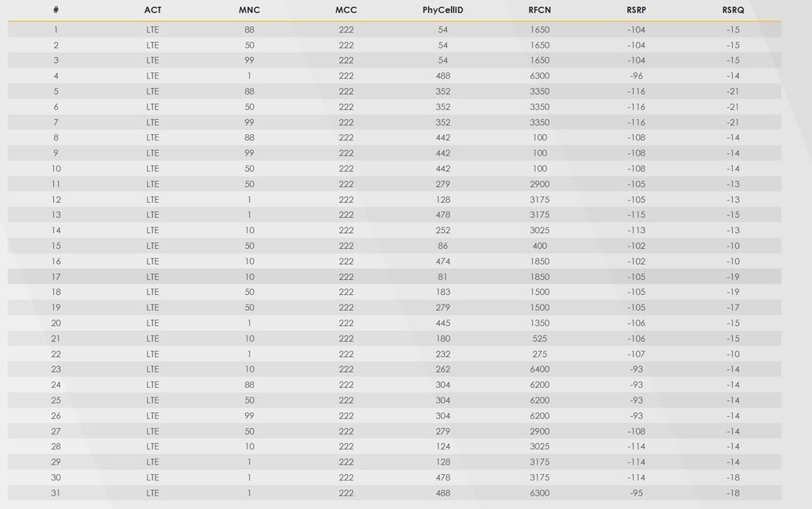Image resolution: width=812 pixels, height=509 pixels.
Task: Click the RSRQ column header
Action: pos(733,10)
